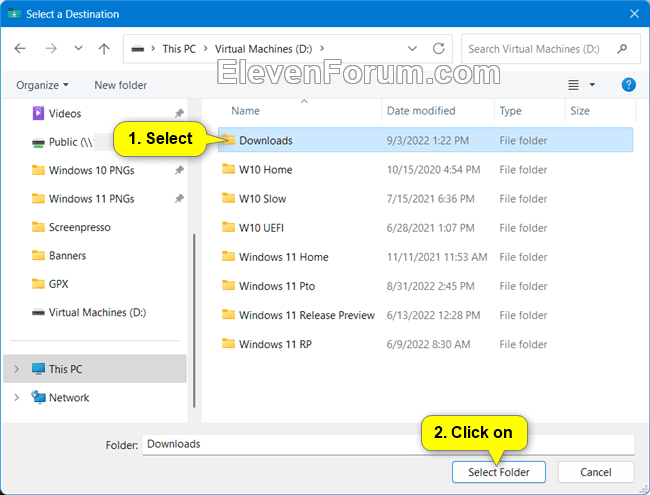Select Windows 11 Release Preview folder
The image size is (650, 495).
pyautogui.click(x=307, y=315)
